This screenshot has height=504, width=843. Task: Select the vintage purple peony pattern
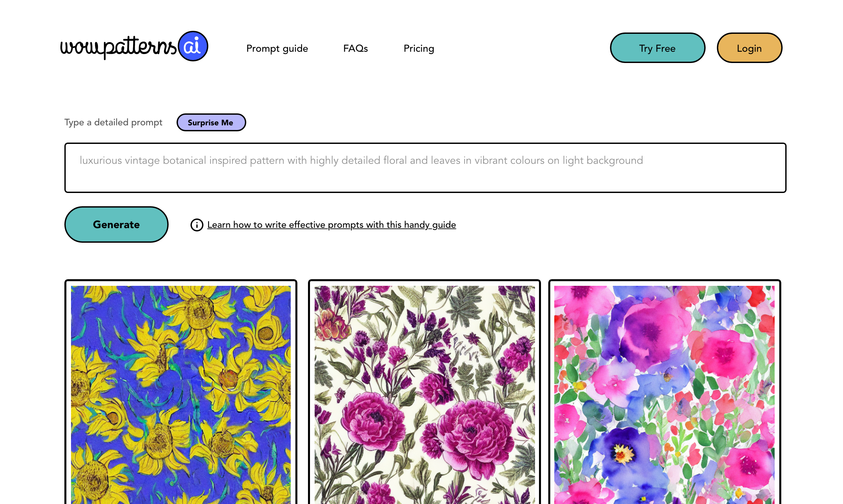424,394
